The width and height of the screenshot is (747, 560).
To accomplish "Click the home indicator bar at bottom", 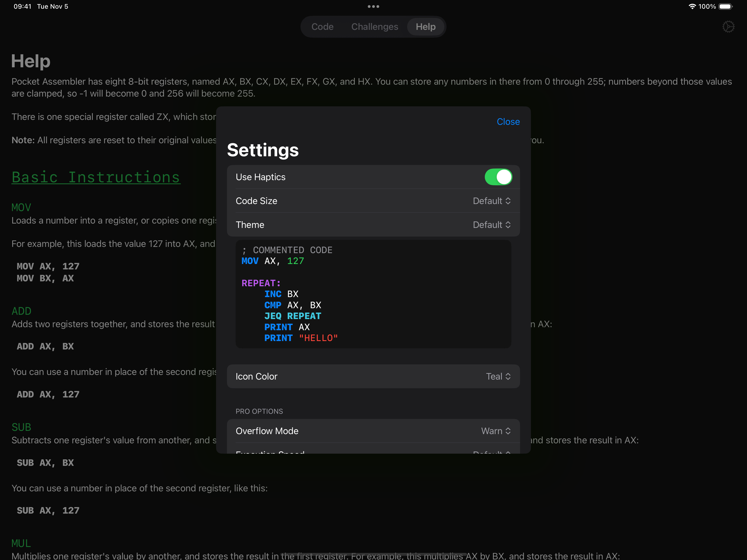I will pos(373,554).
